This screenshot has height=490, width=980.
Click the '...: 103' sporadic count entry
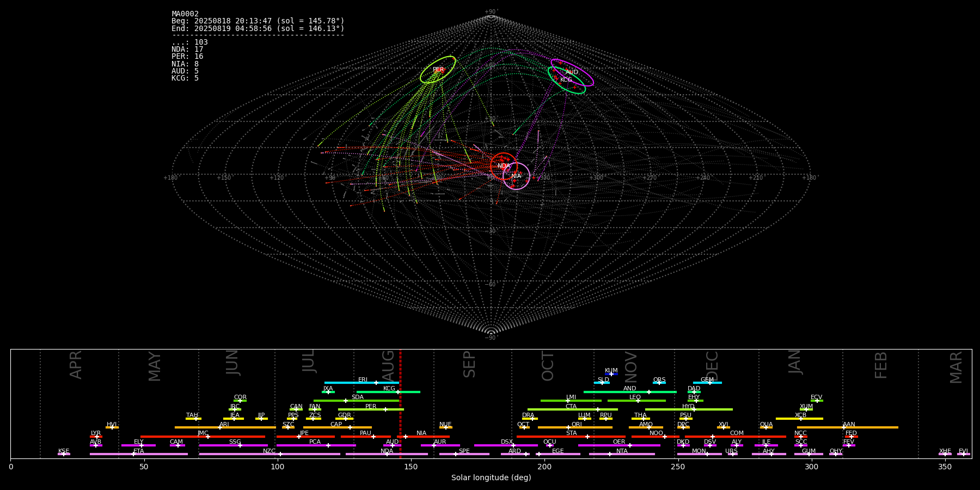coord(189,42)
